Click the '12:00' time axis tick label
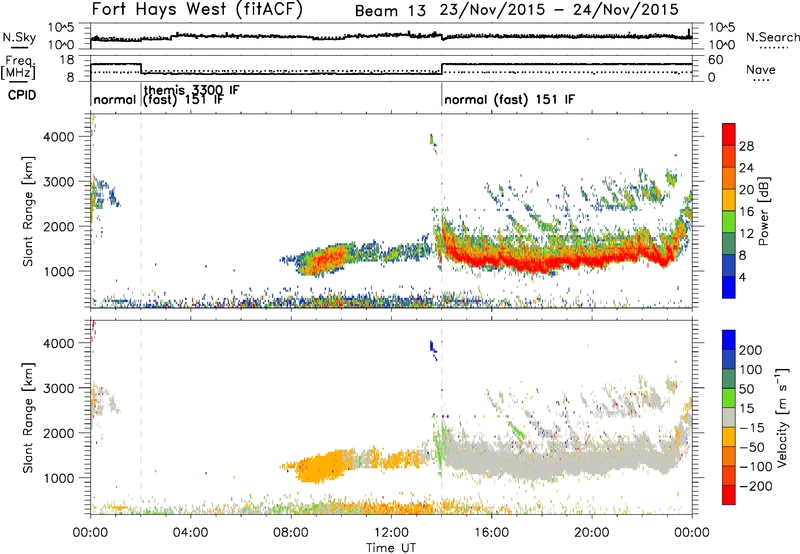 [x=391, y=533]
